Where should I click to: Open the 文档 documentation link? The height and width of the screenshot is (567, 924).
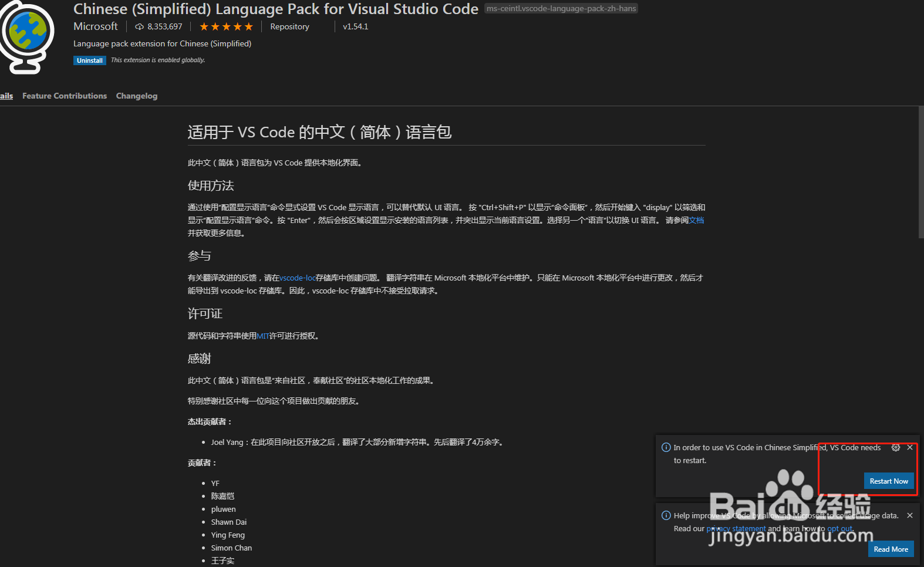click(696, 220)
